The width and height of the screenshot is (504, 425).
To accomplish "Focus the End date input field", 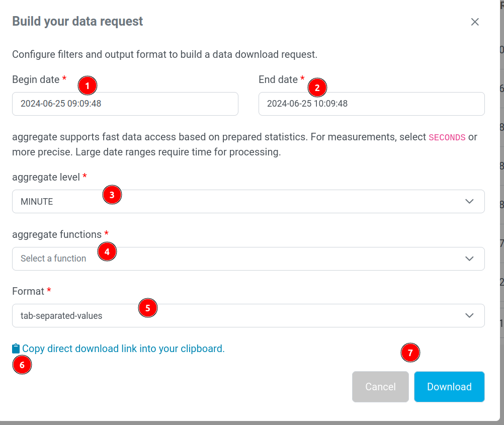I will click(371, 104).
